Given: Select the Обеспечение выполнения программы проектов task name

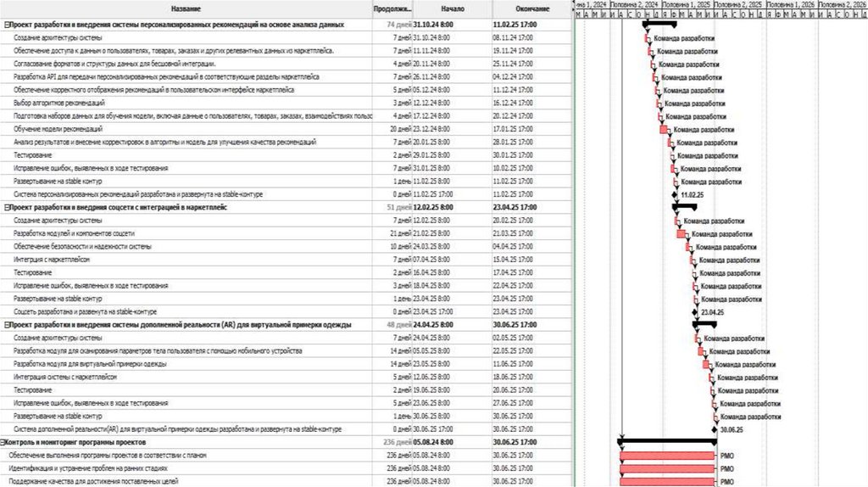Looking at the screenshot, I should tap(108, 456).
